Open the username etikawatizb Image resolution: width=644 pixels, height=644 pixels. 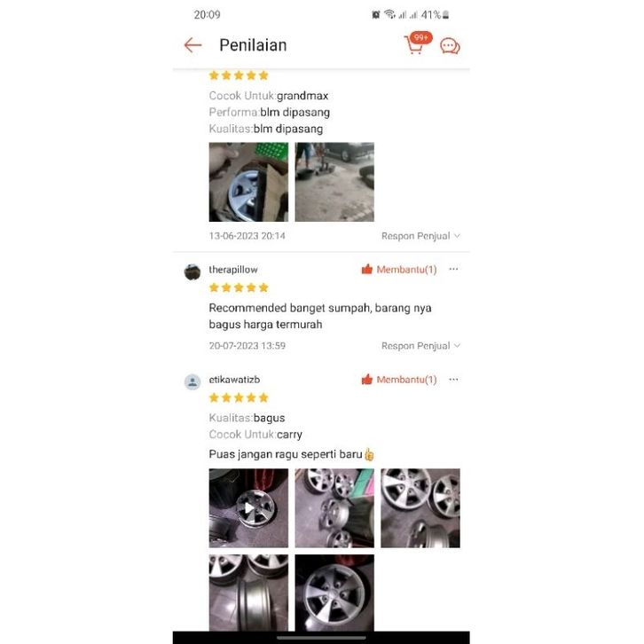(x=234, y=380)
